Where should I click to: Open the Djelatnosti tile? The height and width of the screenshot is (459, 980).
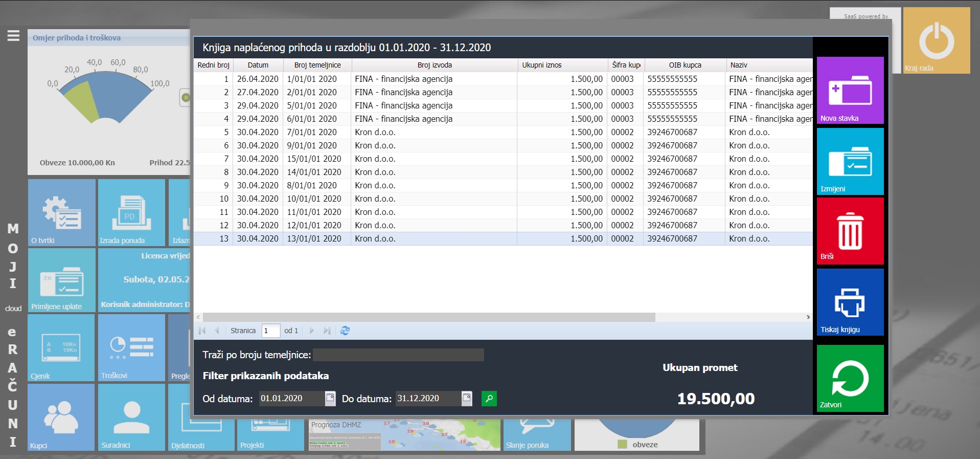[201, 434]
